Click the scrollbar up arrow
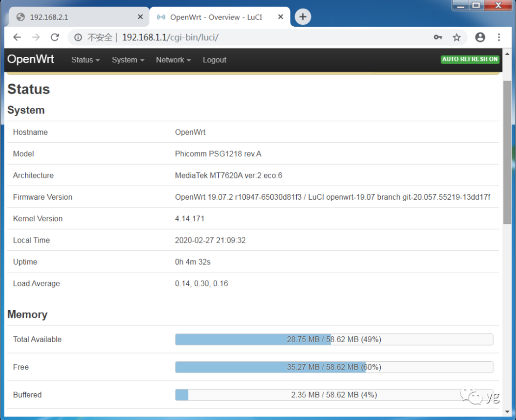 point(507,54)
